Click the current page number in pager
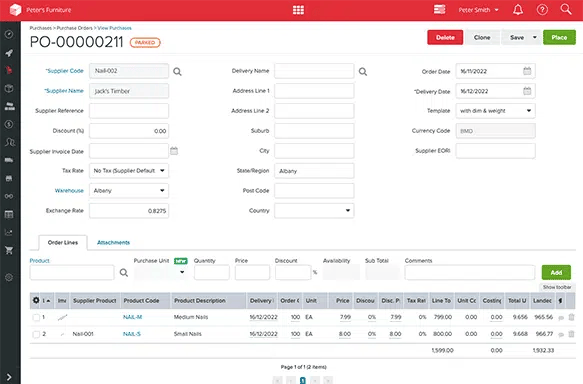This screenshot has width=583, height=384. point(303,380)
